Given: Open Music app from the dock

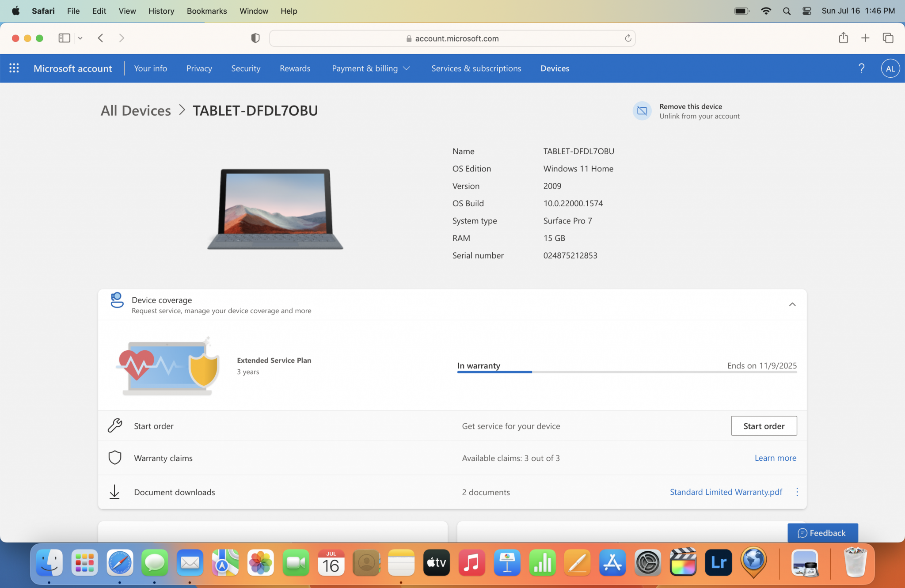Looking at the screenshot, I should point(472,563).
